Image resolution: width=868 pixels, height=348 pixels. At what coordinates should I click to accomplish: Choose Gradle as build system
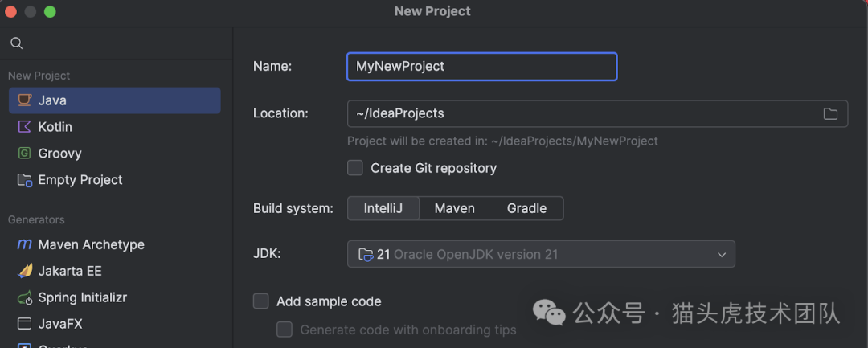point(526,208)
